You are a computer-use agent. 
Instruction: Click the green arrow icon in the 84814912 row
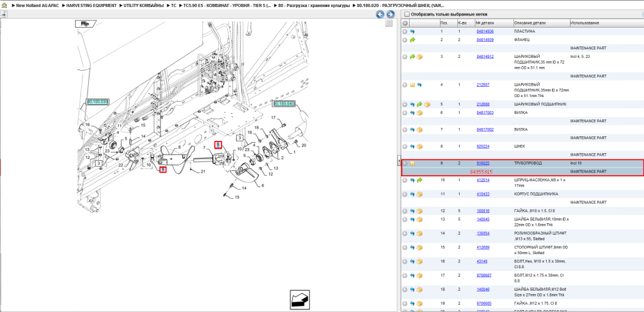(x=413, y=57)
